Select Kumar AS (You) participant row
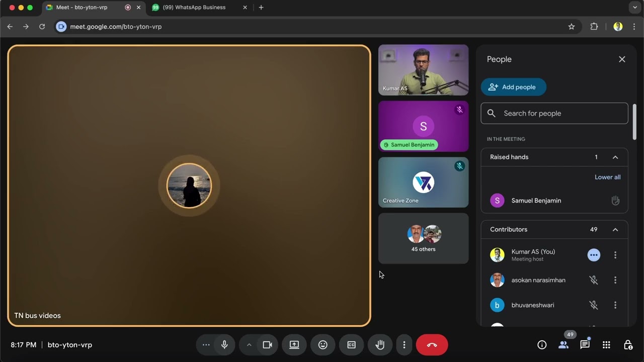 (x=554, y=255)
